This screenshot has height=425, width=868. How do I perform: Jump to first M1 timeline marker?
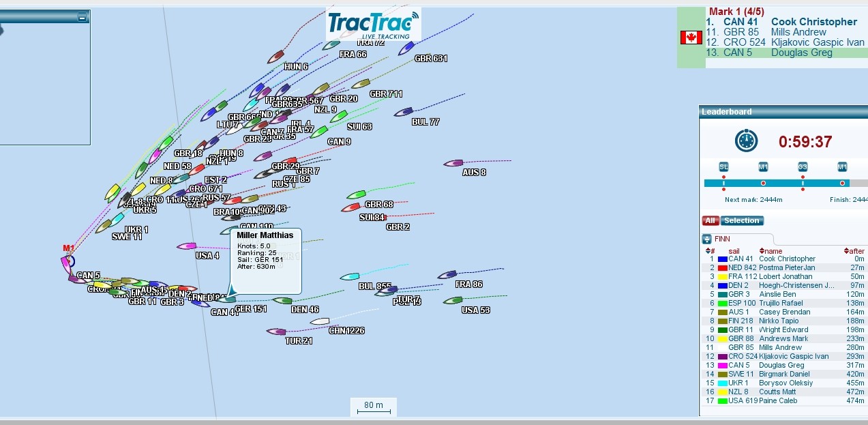pos(763,166)
